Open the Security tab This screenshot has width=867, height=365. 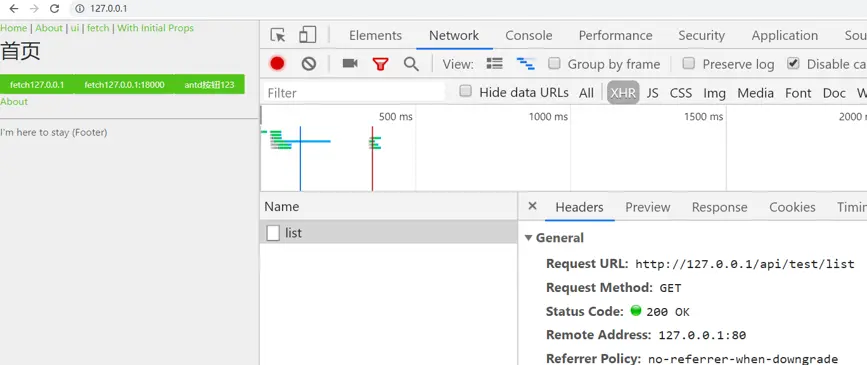pyautogui.click(x=702, y=35)
